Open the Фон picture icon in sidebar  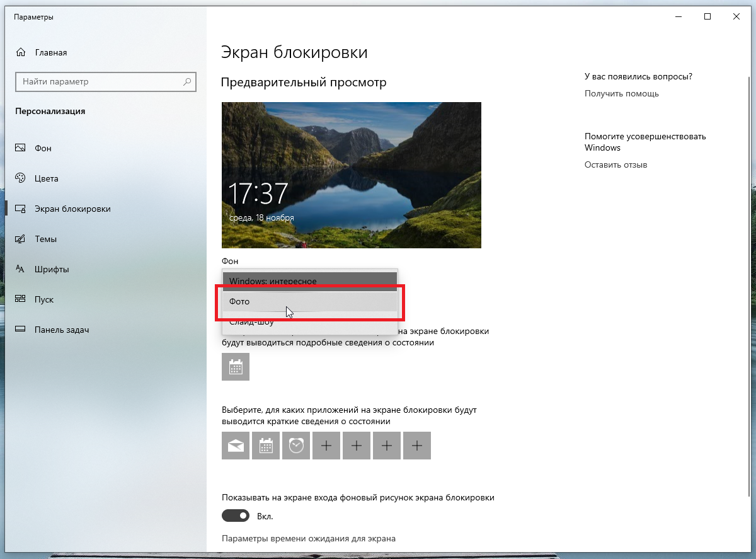click(x=21, y=148)
